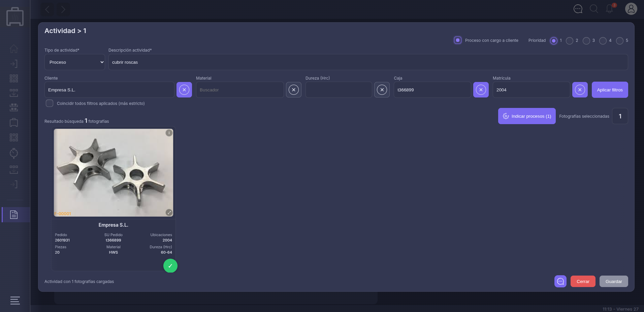Viewport: 644px width, 312px height.
Task: Click the Cerrar button
Action: coord(583,281)
